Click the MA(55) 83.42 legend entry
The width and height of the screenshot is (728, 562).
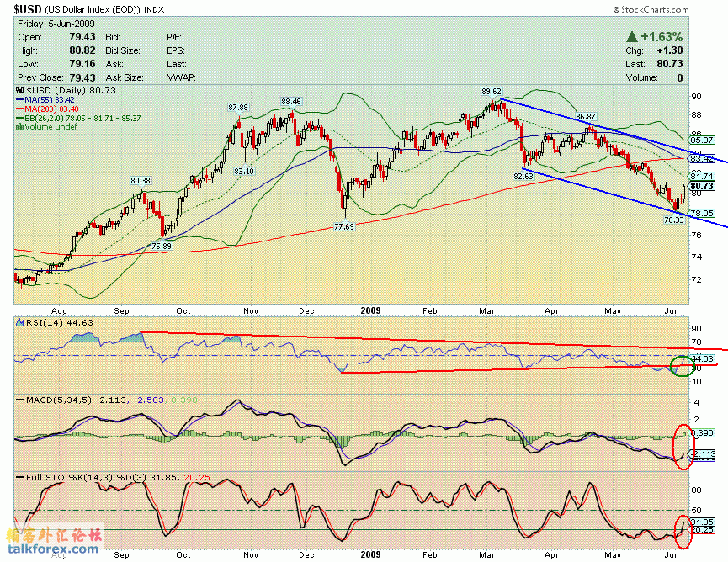tap(45, 100)
